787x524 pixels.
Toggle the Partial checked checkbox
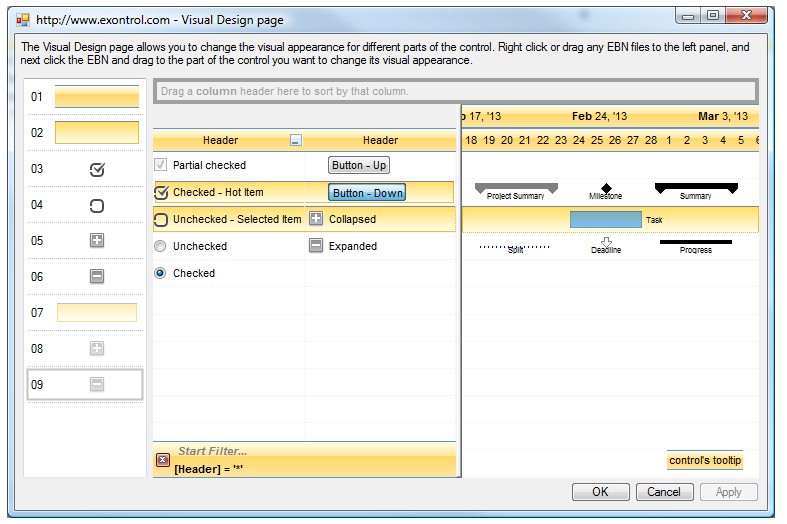tap(161, 165)
